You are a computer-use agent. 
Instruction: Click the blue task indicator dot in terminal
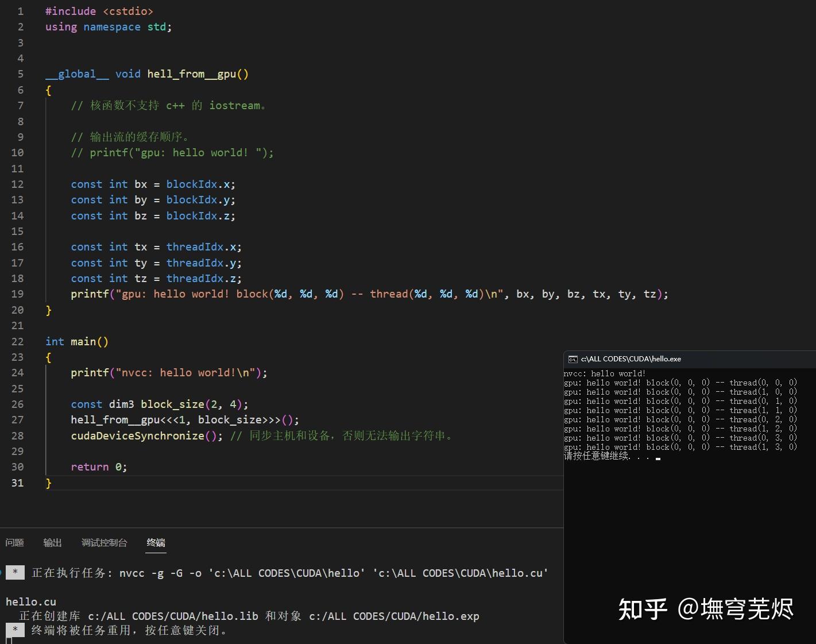pos(2,572)
